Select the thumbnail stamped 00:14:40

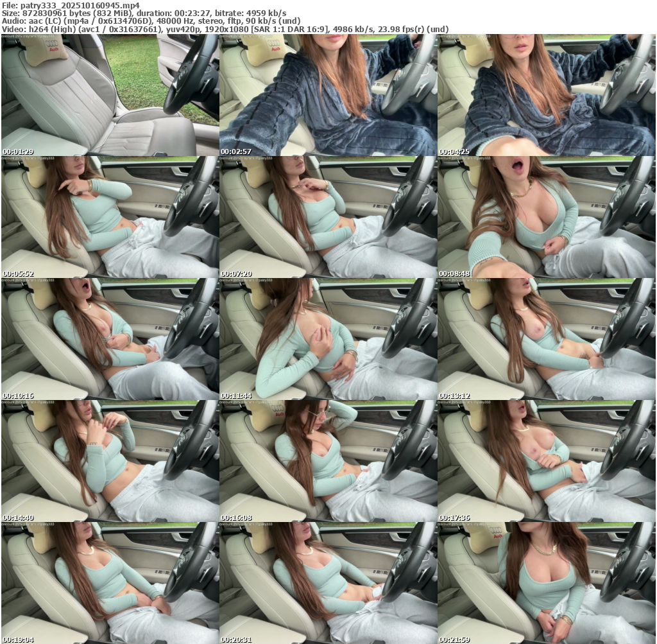(110, 461)
